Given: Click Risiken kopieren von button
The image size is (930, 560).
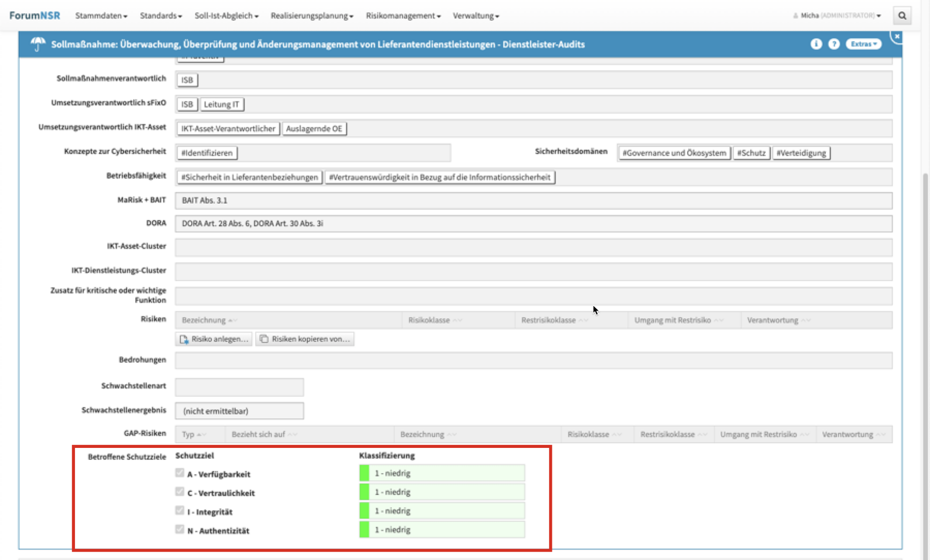Looking at the screenshot, I should [305, 339].
